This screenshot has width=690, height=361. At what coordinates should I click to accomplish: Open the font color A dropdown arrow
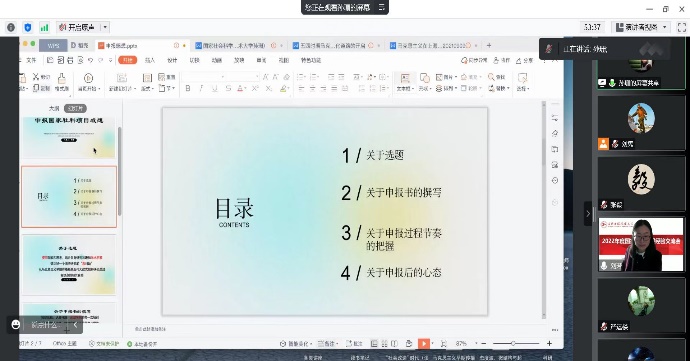click(x=246, y=88)
